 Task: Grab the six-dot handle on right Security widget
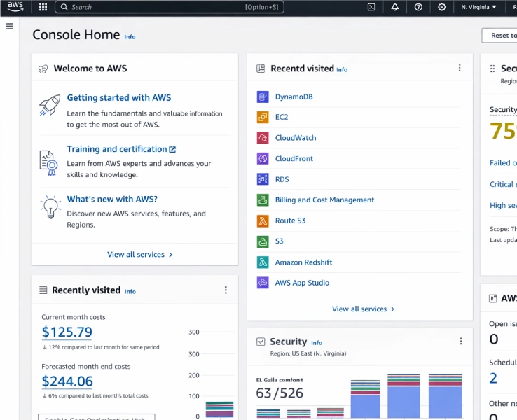492,69
